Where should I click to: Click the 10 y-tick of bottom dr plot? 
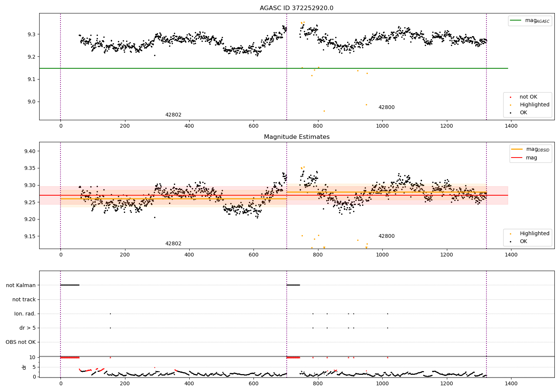coord(32,358)
